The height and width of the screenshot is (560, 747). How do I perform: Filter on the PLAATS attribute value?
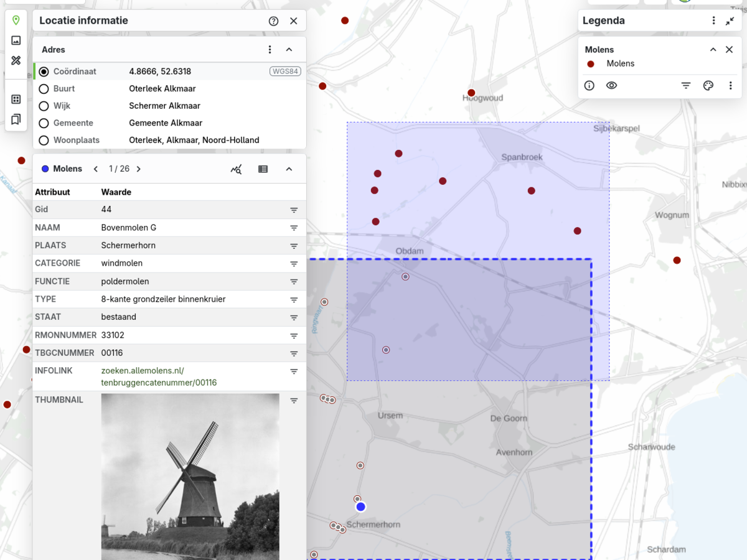tap(294, 246)
